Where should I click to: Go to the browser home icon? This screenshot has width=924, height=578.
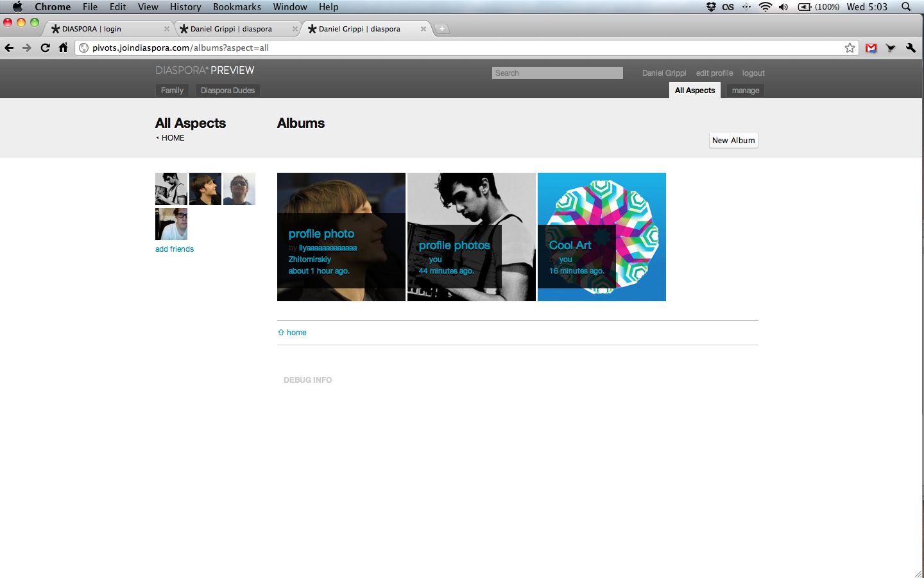click(x=63, y=48)
